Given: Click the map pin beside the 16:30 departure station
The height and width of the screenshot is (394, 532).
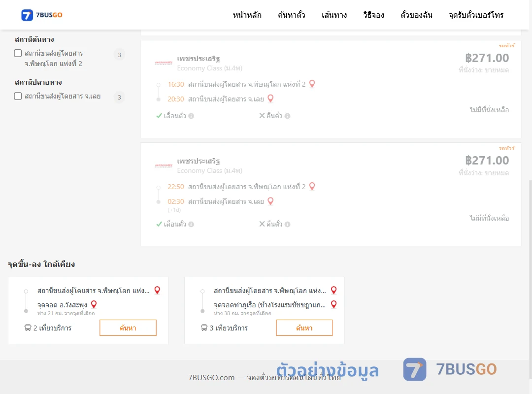Looking at the screenshot, I should pos(312,84).
